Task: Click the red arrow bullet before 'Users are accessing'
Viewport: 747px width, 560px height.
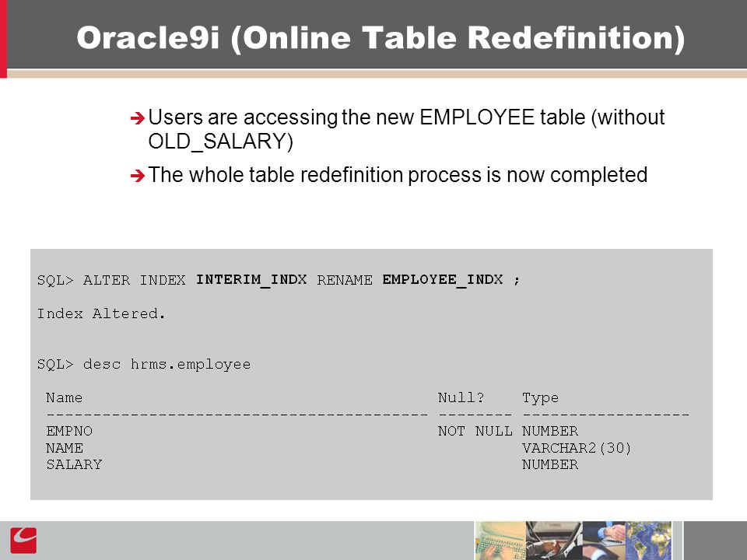Action: 137,118
